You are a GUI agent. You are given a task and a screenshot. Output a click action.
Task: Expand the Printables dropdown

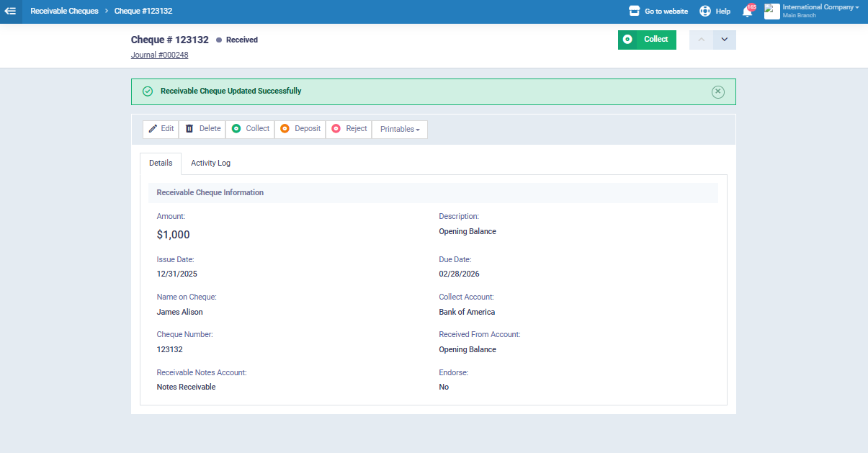[x=400, y=130]
